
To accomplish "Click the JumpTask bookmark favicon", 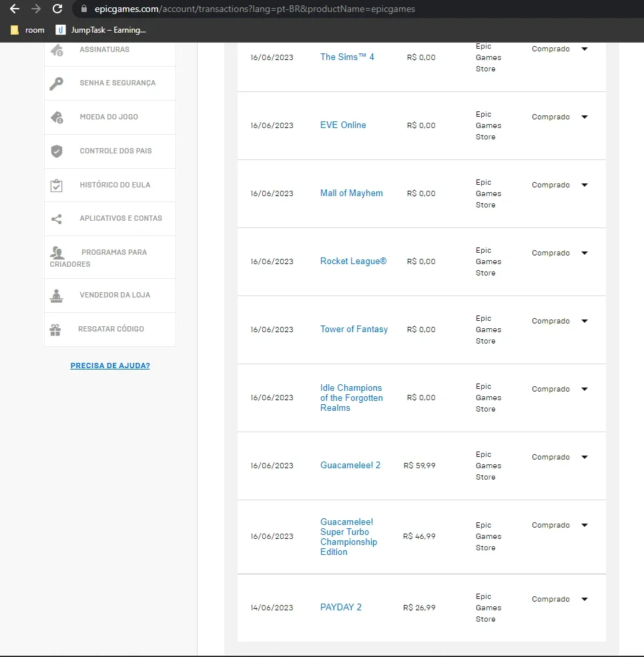I will (x=60, y=30).
